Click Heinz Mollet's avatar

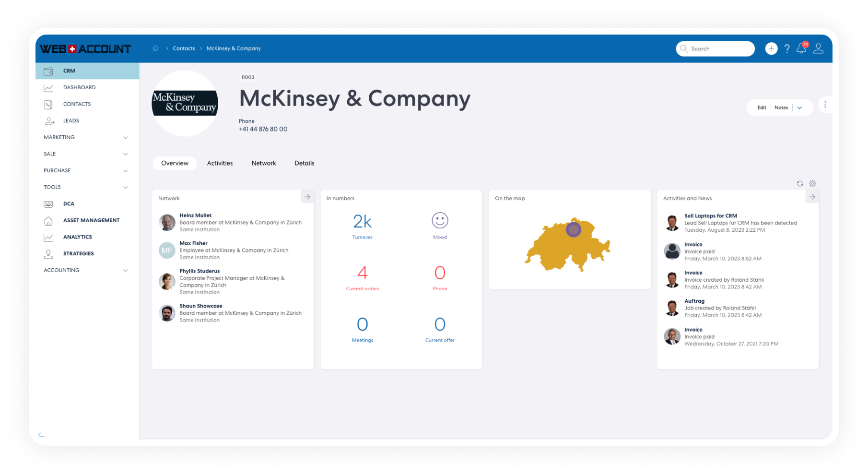coord(167,223)
